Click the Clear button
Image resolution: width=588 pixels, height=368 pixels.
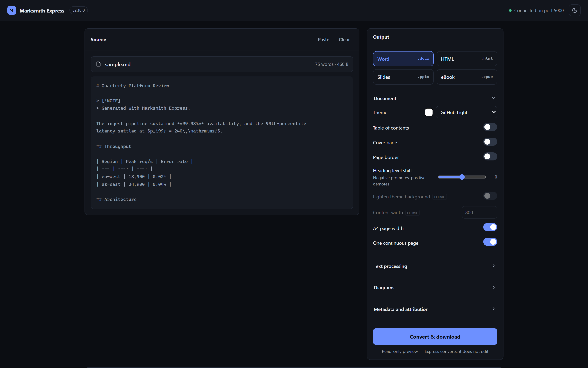pos(344,39)
